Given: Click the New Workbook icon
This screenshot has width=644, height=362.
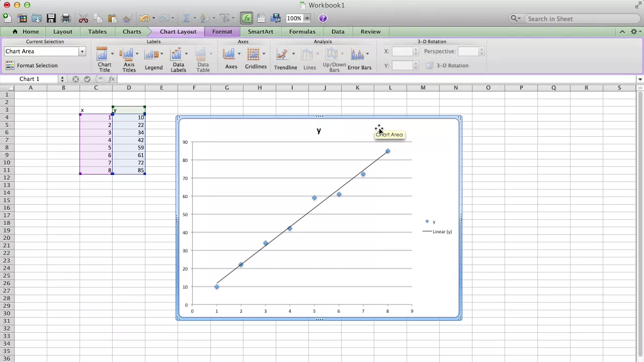Looking at the screenshot, I should [7, 18].
